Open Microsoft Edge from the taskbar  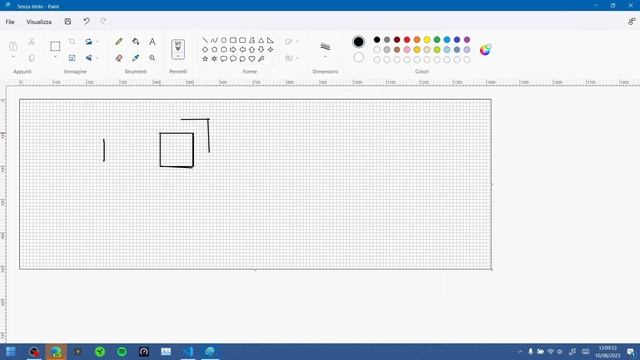tap(56, 351)
